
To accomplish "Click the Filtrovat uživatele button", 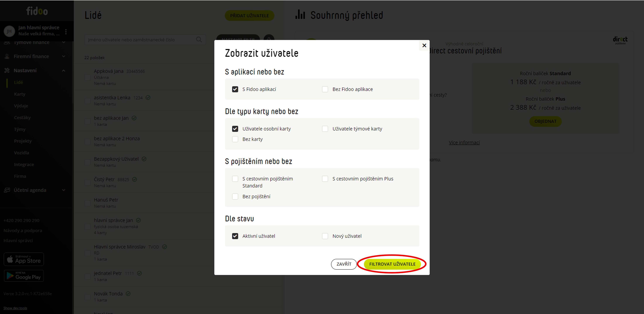I will point(392,264).
